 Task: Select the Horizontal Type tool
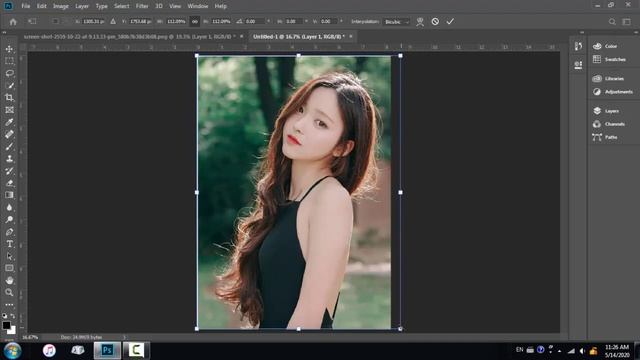click(9, 244)
